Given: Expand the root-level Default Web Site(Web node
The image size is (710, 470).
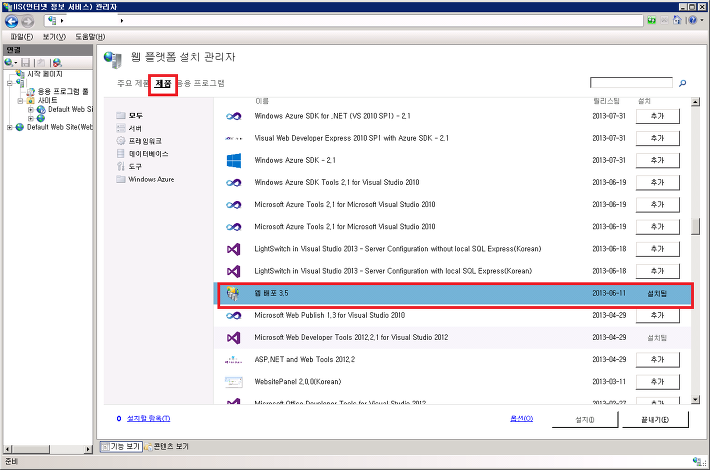Looking at the screenshot, I should [x=10, y=128].
